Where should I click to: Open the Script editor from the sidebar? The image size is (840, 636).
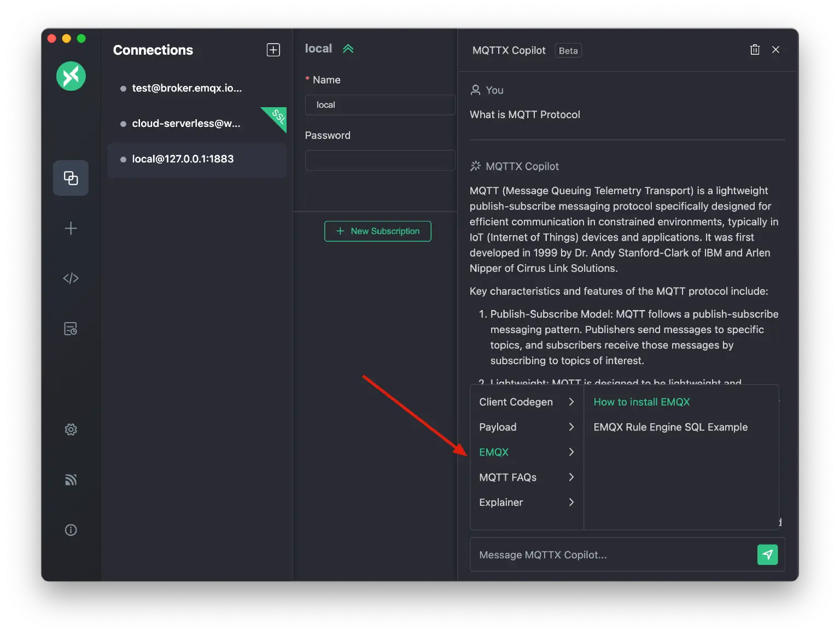pos(71,278)
